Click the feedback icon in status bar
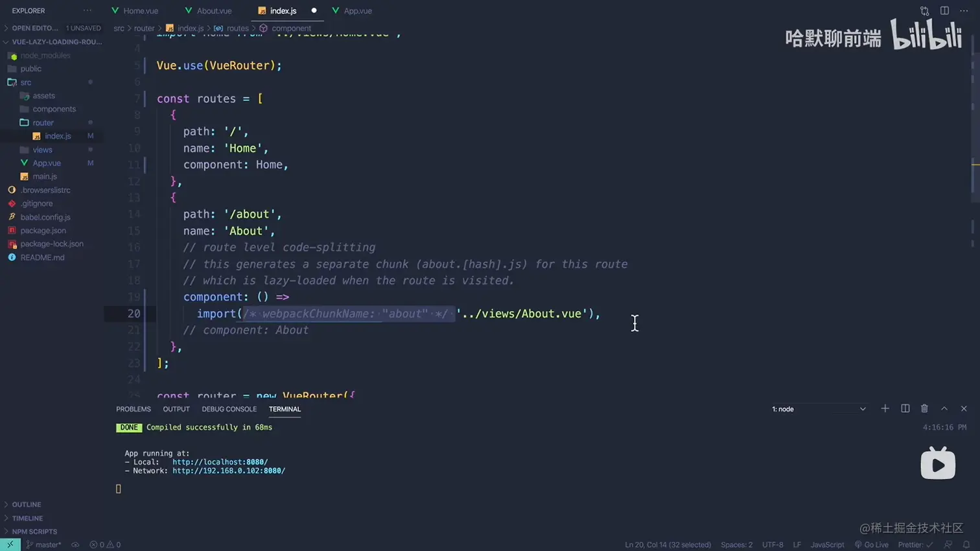The width and height of the screenshot is (980, 551). pos(948,545)
